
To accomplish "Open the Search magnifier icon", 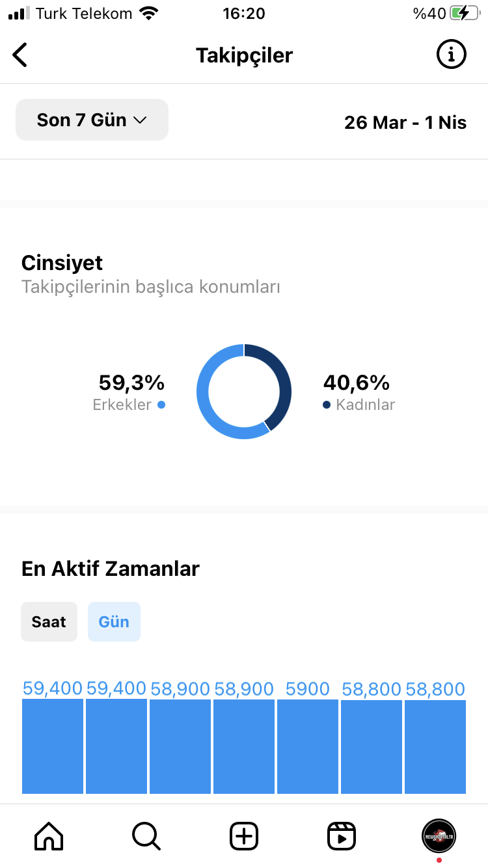I will (x=146, y=836).
